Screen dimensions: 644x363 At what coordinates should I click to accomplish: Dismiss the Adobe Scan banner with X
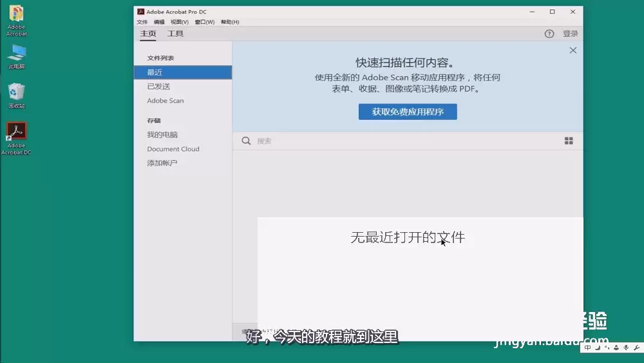click(573, 50)
